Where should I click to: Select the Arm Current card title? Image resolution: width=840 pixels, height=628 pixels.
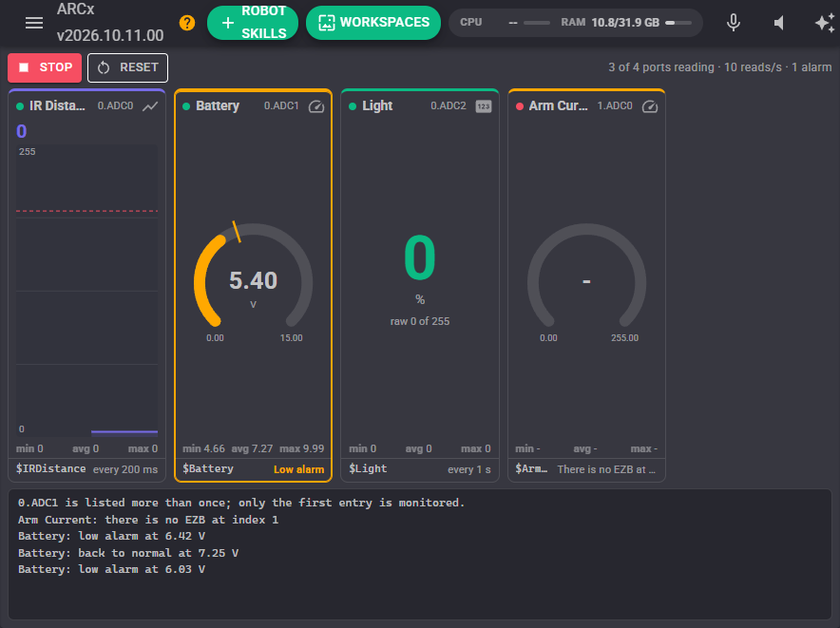click(558, 106)
